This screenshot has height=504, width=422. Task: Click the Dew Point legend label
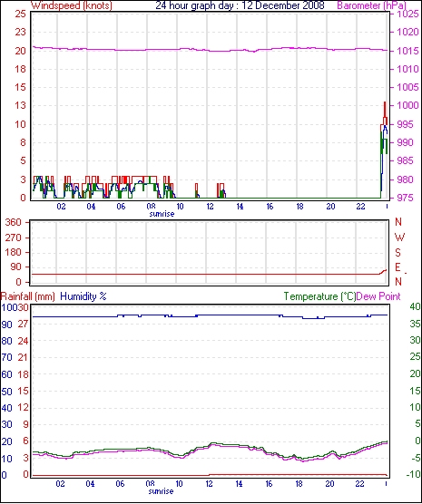[378, 296]
